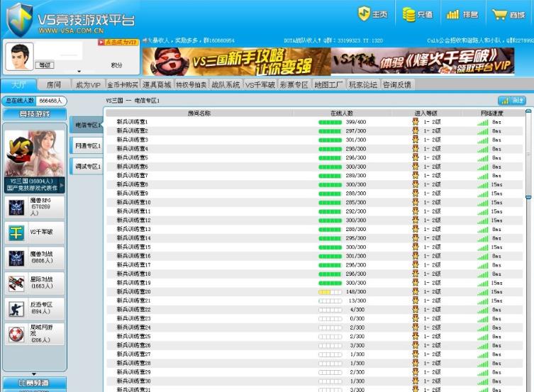Click the 点击成为VIP red play badge

pos(118,43)
